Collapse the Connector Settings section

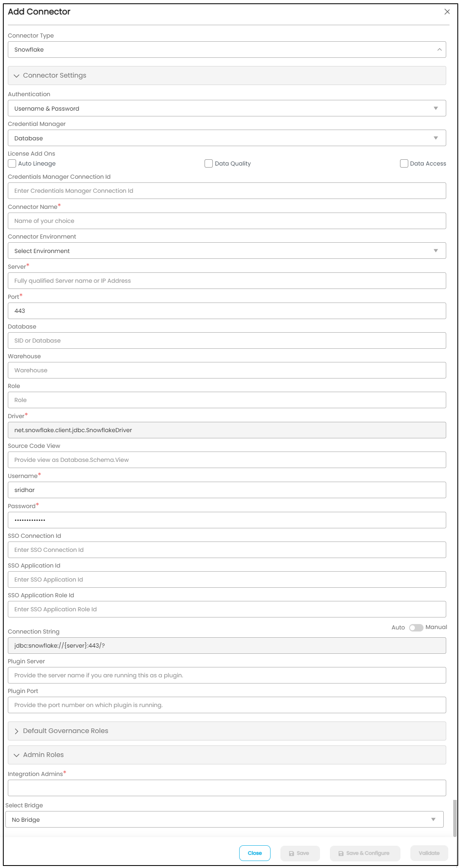coord(16,76)
